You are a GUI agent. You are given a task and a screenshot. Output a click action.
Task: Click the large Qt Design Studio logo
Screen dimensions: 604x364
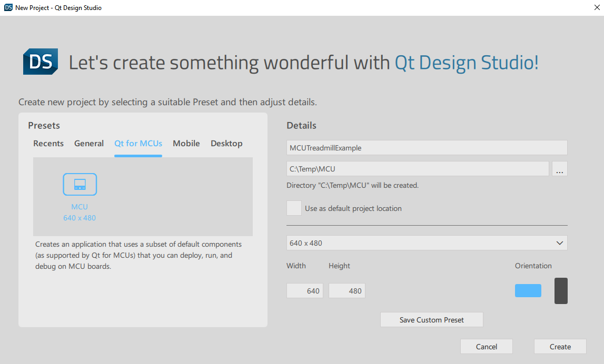tap(40, 62)
